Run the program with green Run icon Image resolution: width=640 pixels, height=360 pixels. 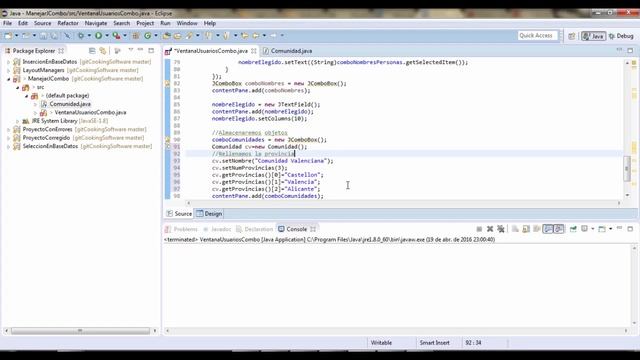(x=98, y=36)
